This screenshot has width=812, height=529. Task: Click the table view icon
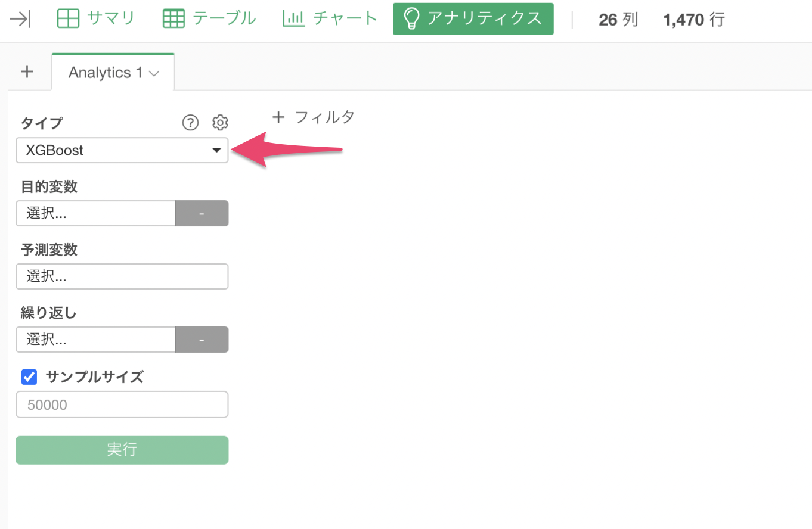tap(174, 19)
